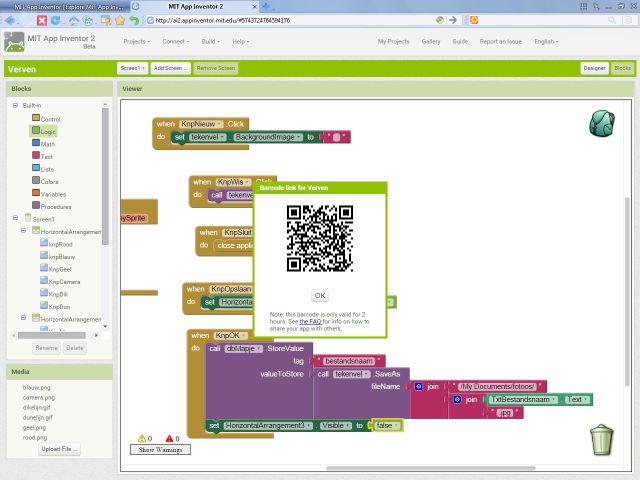Select the Text blocks category
This screenshot has width=640, height=480.
click(42, 156)
